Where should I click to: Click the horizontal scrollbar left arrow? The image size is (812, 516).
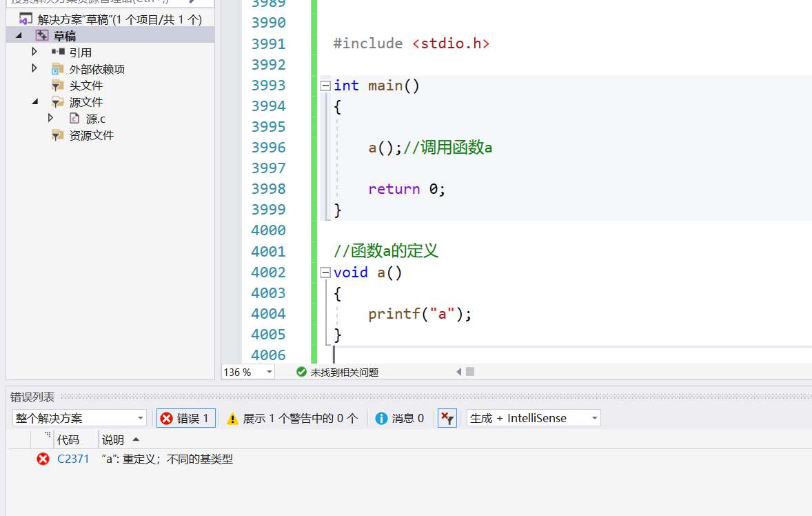[459, 372]
